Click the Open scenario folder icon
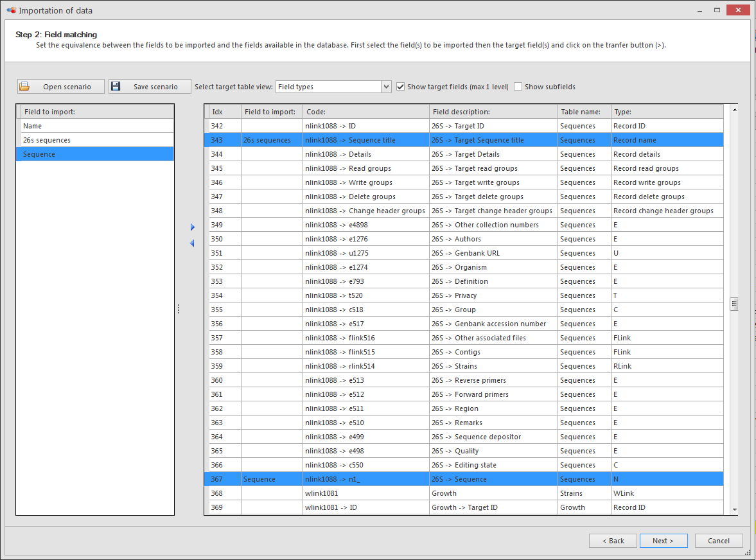Viewport: 756px width, 560px height. click(25, 87)
